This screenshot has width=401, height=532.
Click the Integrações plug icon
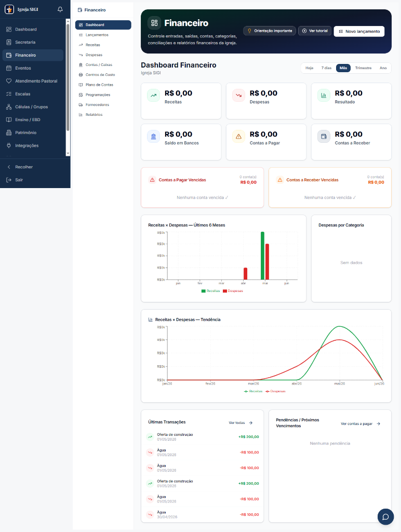click(x=9, y=145)
